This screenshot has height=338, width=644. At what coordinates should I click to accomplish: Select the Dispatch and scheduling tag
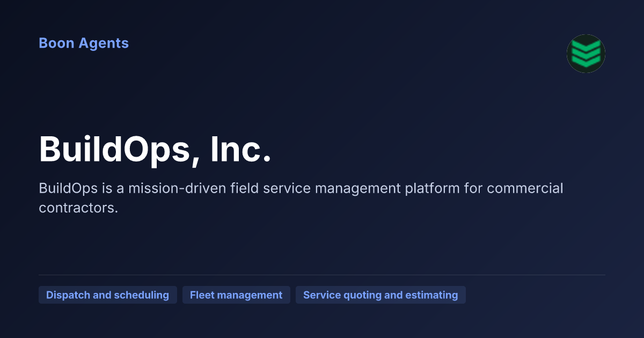pyautogui.click(x=108, y=295)
